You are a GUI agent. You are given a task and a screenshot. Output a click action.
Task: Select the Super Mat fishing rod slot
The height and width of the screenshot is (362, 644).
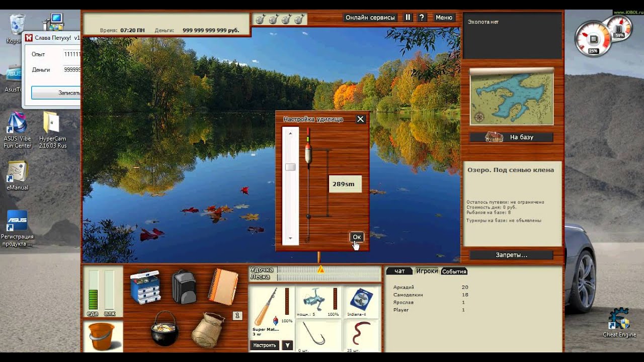[272, 312]
